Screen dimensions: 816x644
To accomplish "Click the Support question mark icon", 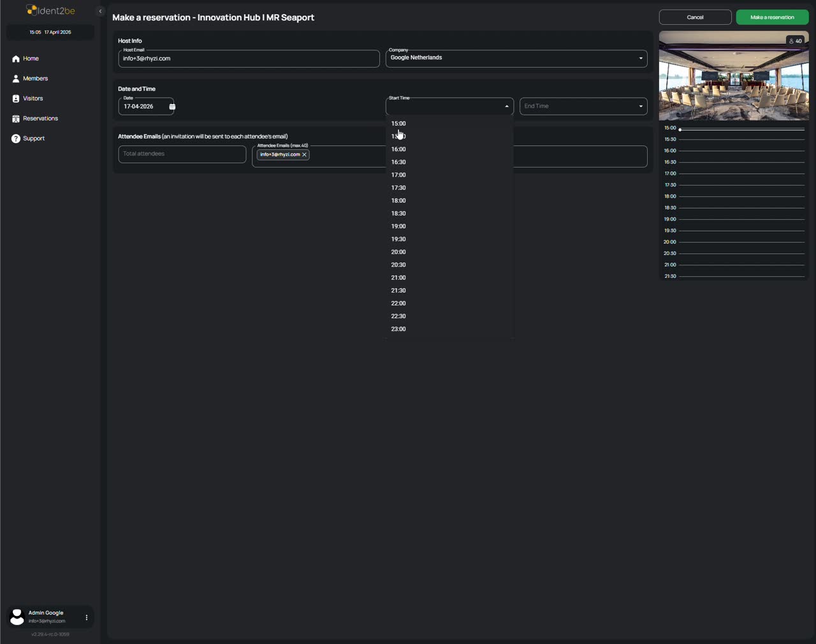I will [x=16, y=138].
